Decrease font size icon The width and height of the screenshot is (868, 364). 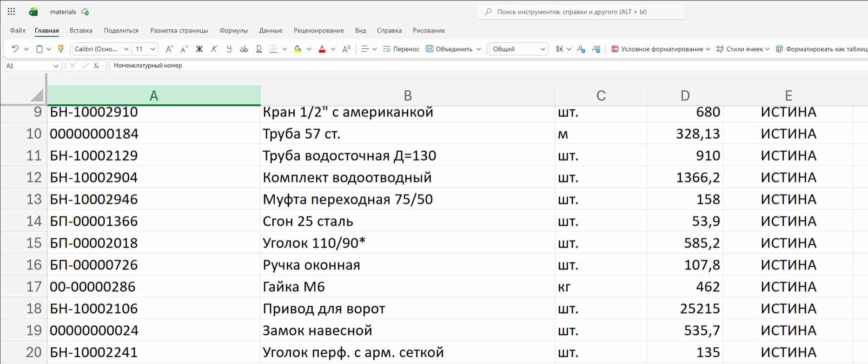(185, 49)
